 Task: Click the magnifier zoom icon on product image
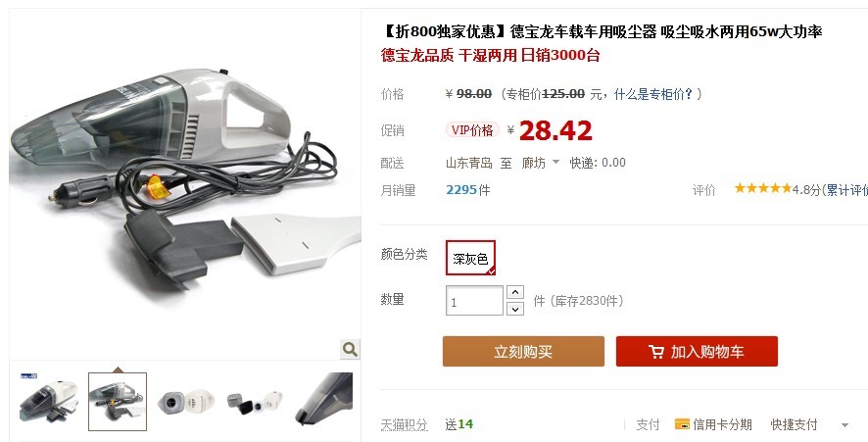(x=350, y=349)
